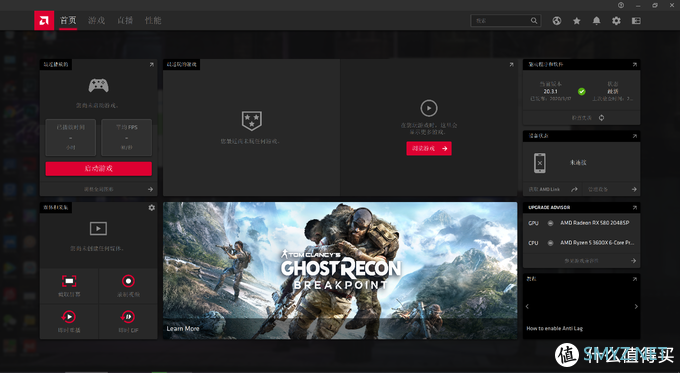Screen dimensions: 680x373
Task: Expand the Upgrade Advisor panel
Action: [x=634, y=208]
